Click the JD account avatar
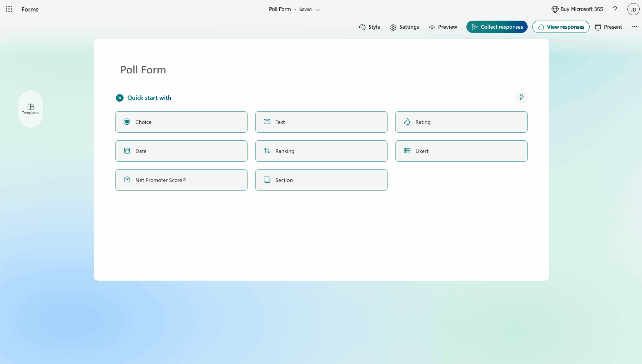Screen dimensions: 642x364 633,9
